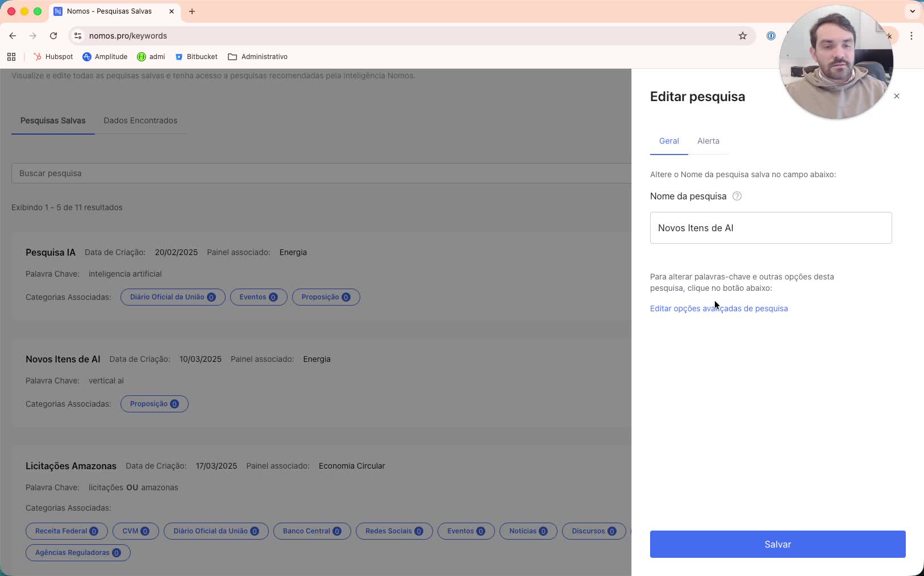924x576 pixels.
Task: Click the help icon beside Nome da pesquisa
Action: (x=737, y=196)
